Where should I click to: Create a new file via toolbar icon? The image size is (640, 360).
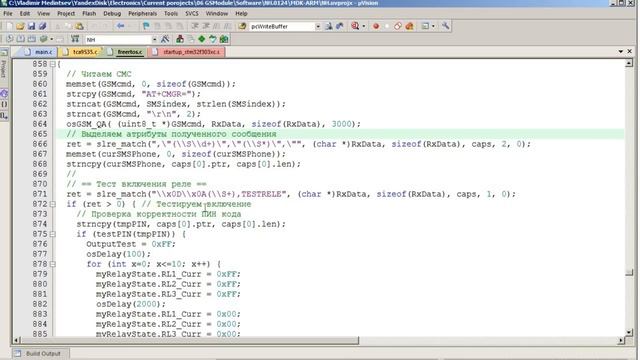point(10,26)
